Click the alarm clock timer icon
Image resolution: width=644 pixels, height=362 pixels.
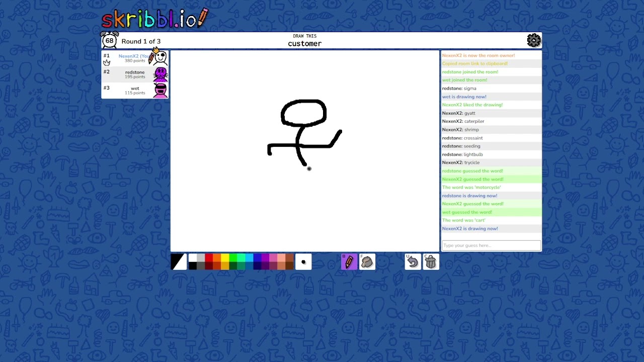tap(109, 40)
